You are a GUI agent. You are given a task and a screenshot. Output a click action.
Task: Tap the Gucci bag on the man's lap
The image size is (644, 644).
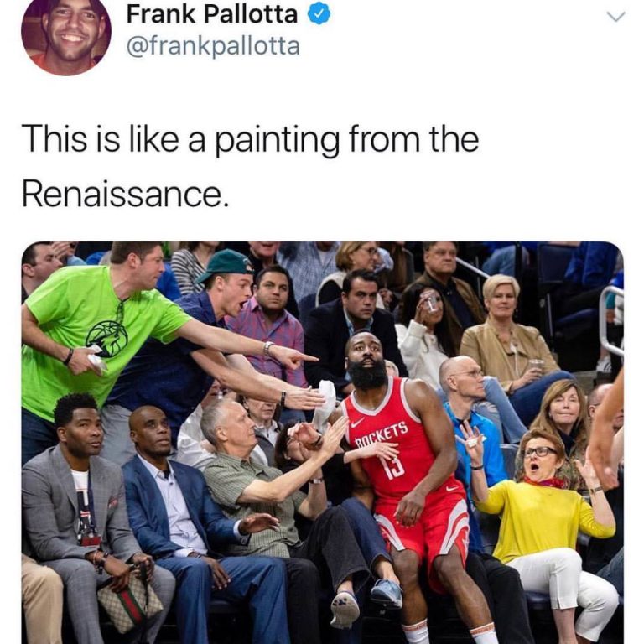130,604
